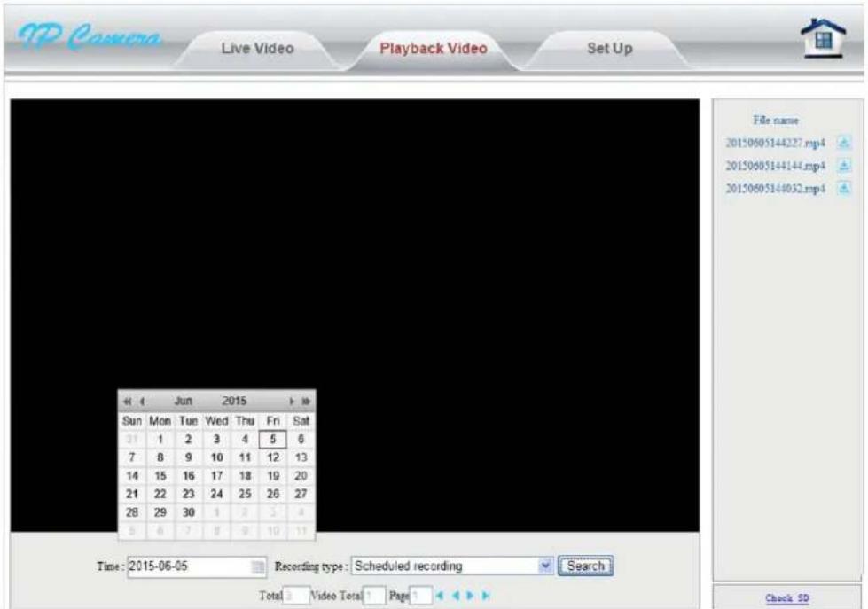This screenshot has height=609, width=868.
Task: Pick June 24 in the calendar
Action: 216,494
